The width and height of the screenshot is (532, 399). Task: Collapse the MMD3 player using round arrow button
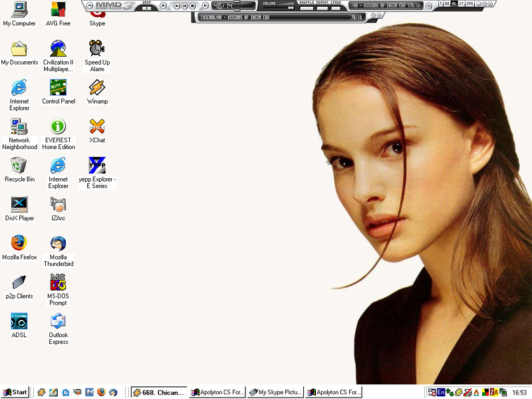[90, 6]
